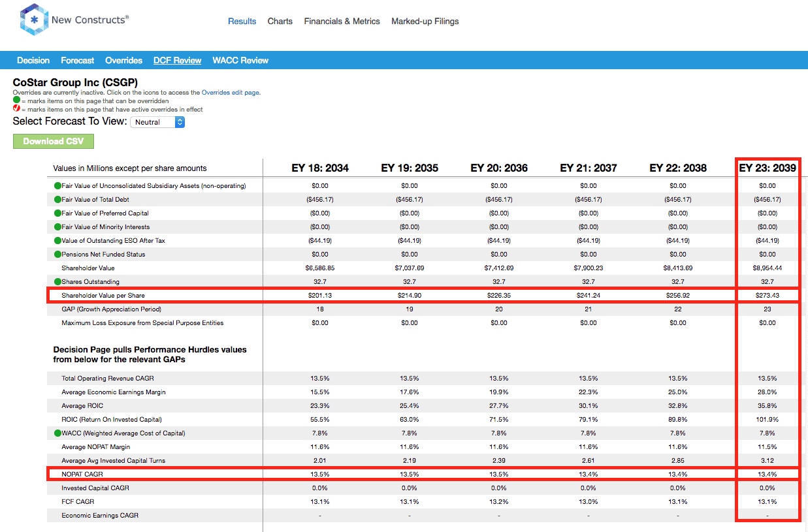Click green override icon for WACC row
Screen dimensions: 808x532
[x=57, y=433]
